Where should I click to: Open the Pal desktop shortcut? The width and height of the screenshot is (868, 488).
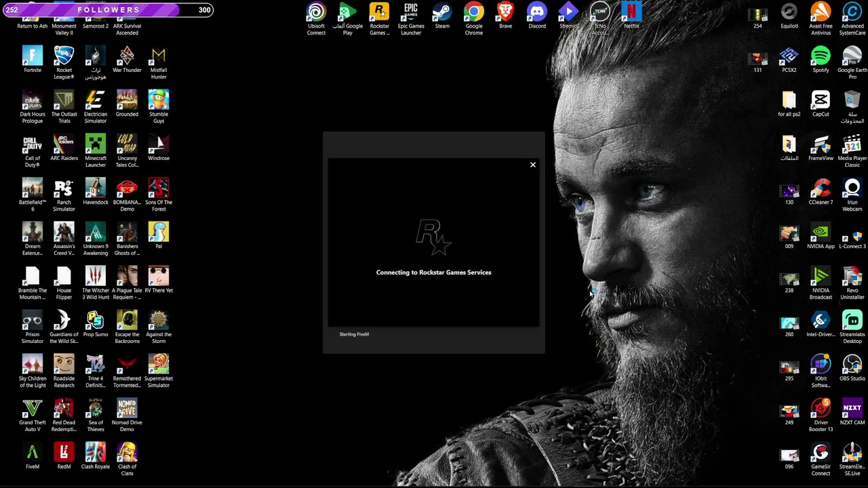tap(159, 235)
